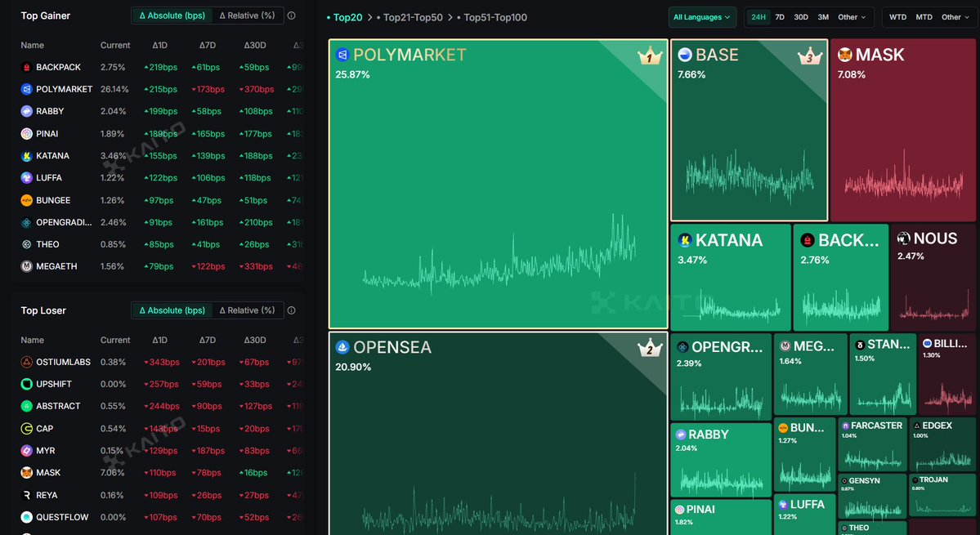The width and height of the screenshot is (980, 535).
Task: Sort Top Gainer by Δ7D column
Action: [x=208, y=46]
